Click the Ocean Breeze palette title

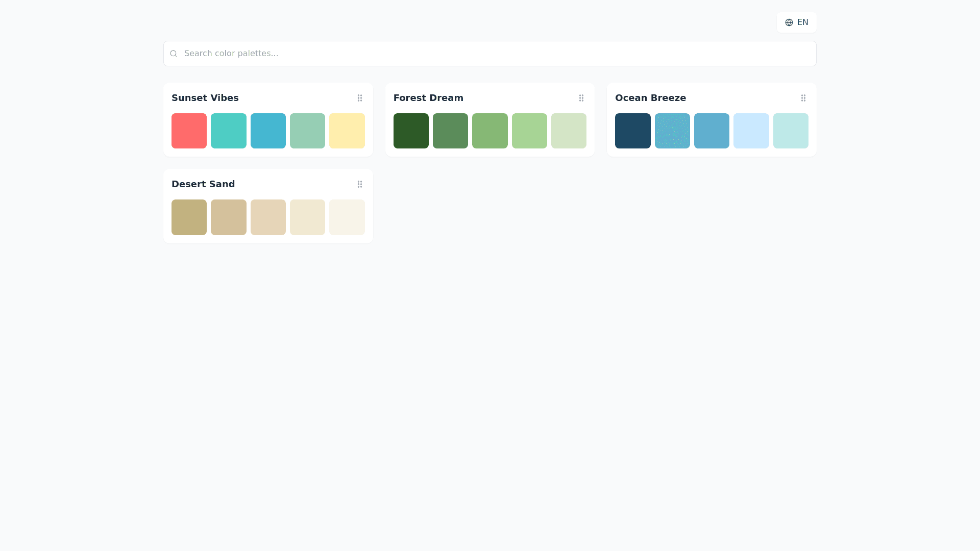pyautogui.click(x=650, y=98)
